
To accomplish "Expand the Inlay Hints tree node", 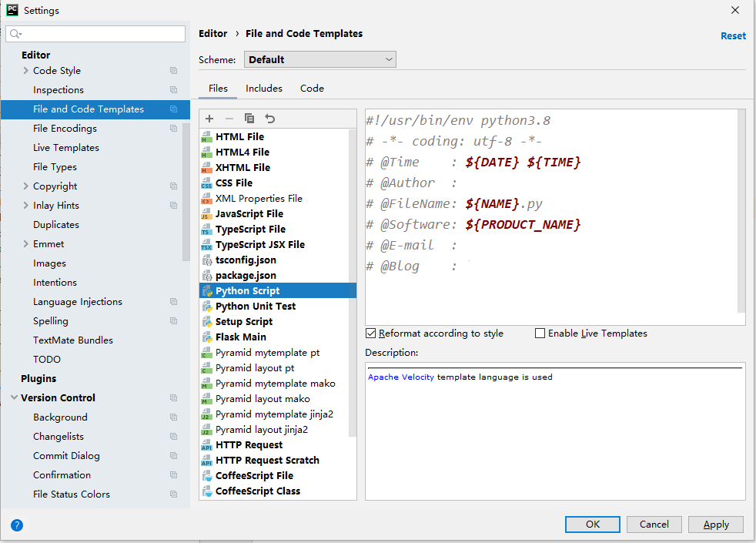I will (25, 206).
